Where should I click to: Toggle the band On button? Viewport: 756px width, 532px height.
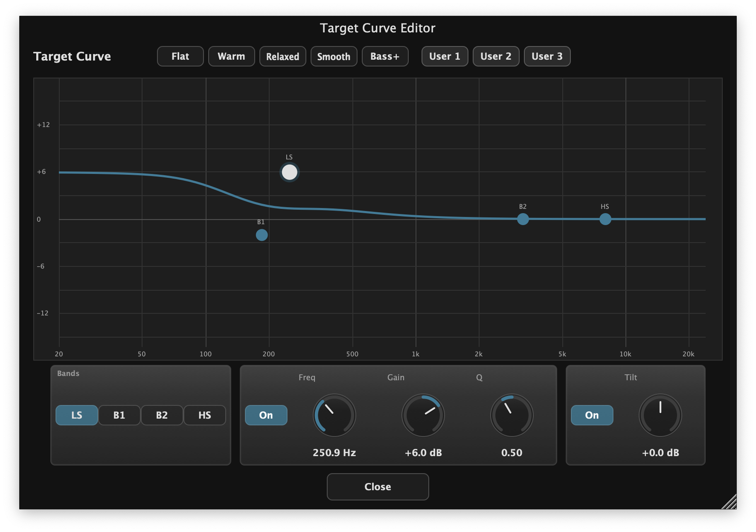click(266, 415)
